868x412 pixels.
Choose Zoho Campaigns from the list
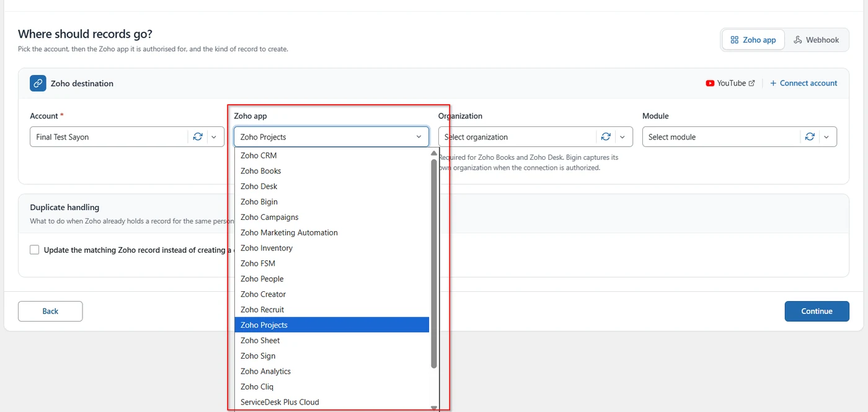pyautogui.click(x=332, y=217)
